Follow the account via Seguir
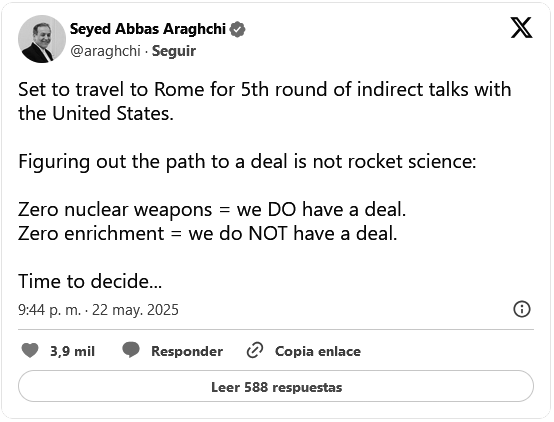This screenshot has height=422, width=554. coord(174,51)
